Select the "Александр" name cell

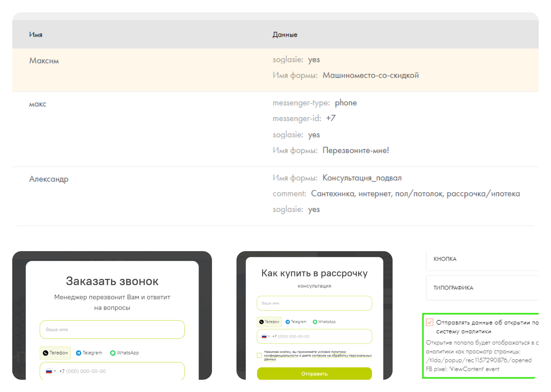49,179
